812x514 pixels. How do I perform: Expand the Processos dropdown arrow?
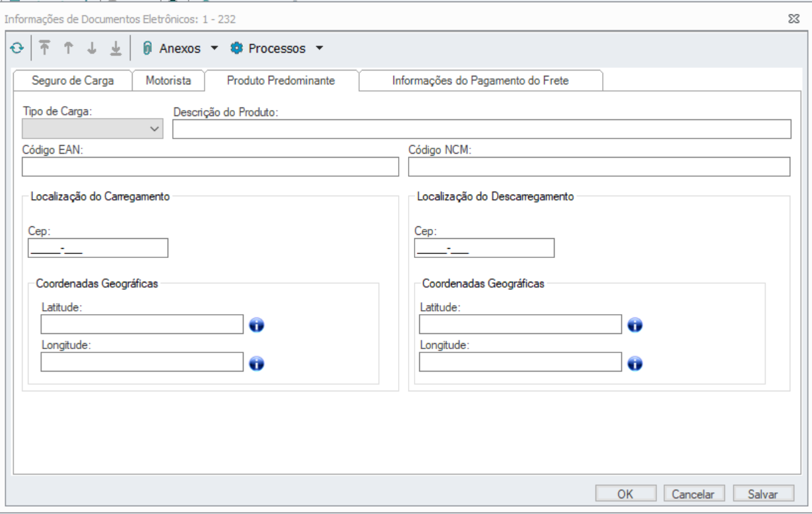[x=320, y=48]
